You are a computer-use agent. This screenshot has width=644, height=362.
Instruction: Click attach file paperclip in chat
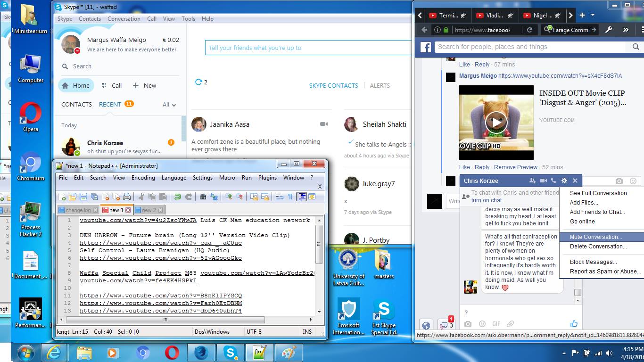tap(510, 324)
